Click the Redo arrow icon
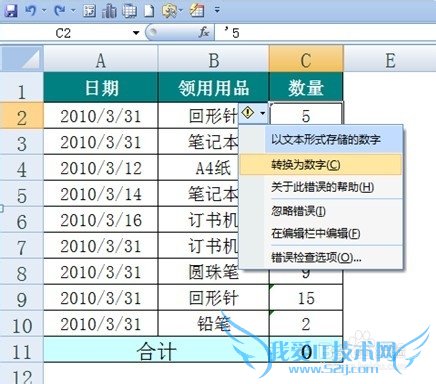Viewport: 436px width, 384px height. tap(60, 10)
